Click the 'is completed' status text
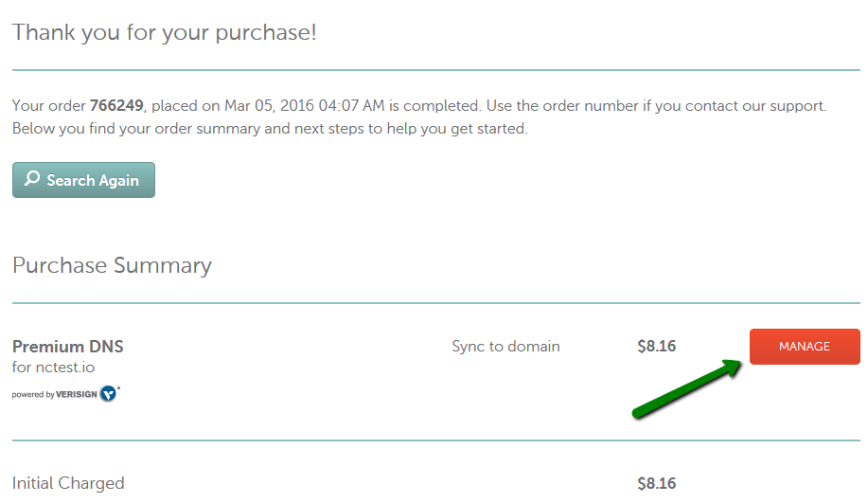The image size is (868, 503). click(434, 106)
